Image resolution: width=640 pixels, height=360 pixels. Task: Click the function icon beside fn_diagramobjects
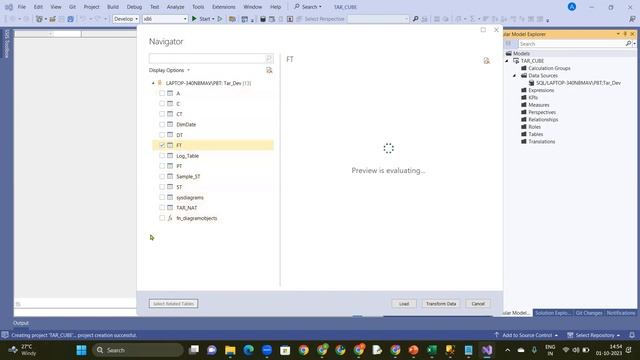(x=170, y=218)
